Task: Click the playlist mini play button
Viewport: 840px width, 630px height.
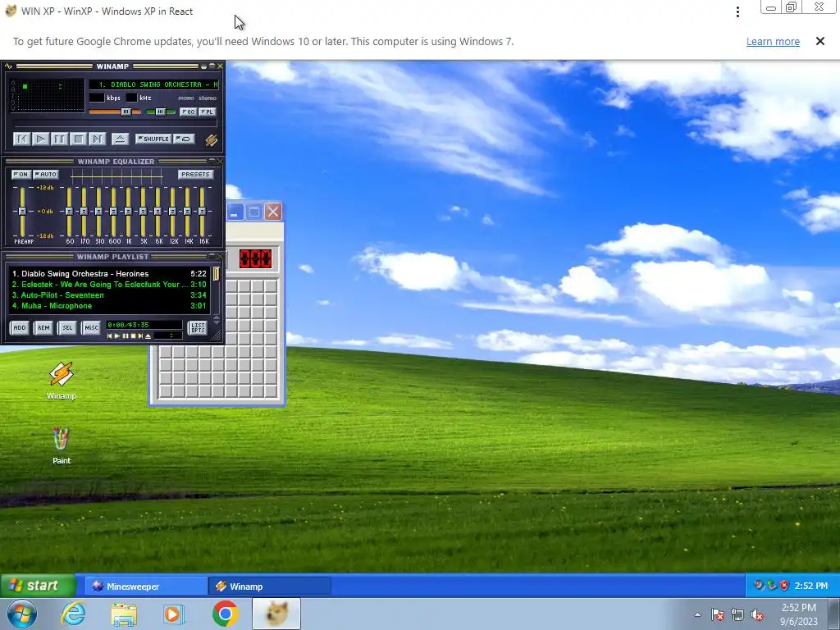Action: coord(117,336)
